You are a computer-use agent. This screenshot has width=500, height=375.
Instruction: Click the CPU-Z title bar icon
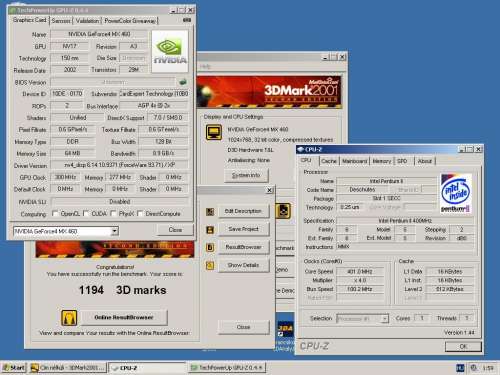[300, 149]
